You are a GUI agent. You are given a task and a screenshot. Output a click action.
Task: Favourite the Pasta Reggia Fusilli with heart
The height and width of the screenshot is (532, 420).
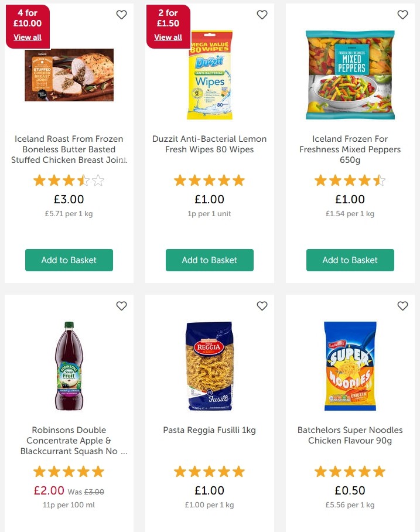tap(262, 306)
